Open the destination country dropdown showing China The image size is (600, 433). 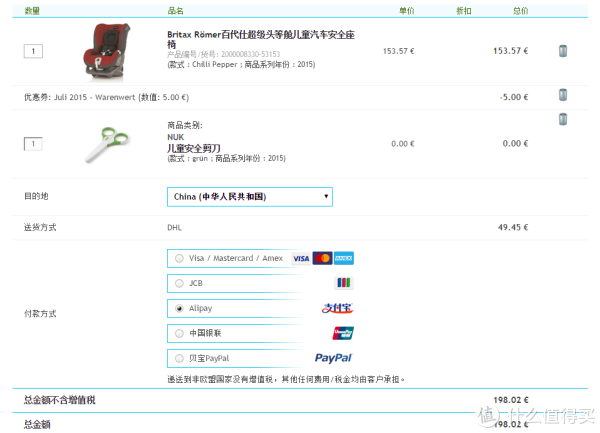pyautogui.click(x=250, y=197)
